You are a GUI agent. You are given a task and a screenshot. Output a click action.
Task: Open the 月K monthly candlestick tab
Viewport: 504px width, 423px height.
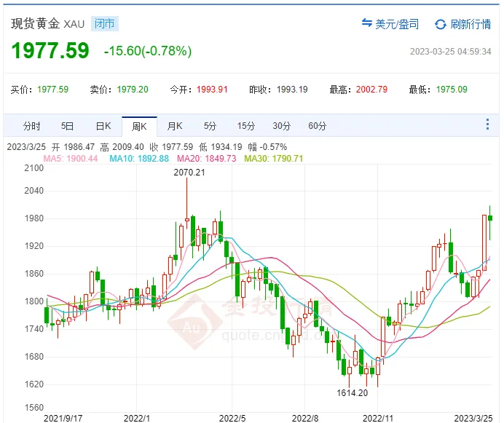tap(175, 126)
